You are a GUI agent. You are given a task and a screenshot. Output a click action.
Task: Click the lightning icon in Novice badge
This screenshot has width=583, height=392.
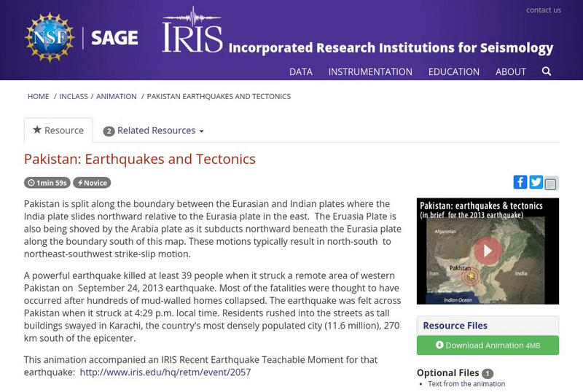pos(80,183)
